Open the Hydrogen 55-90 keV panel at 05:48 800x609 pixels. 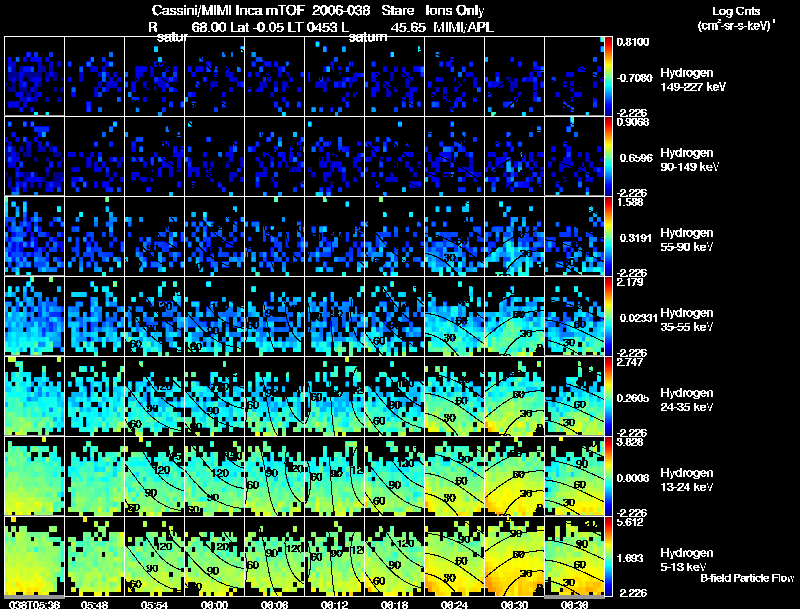(94, 236)
